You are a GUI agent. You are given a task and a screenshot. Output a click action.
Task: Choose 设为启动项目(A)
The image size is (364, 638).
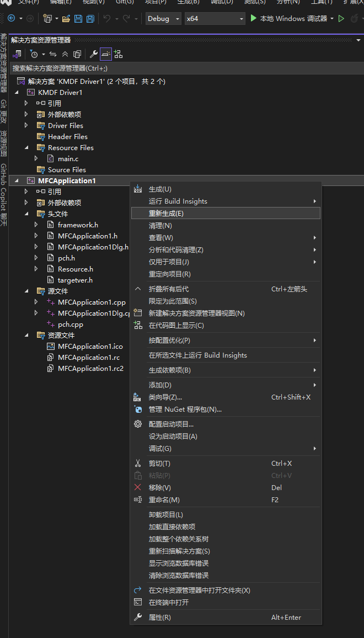[x=226, y=436]
